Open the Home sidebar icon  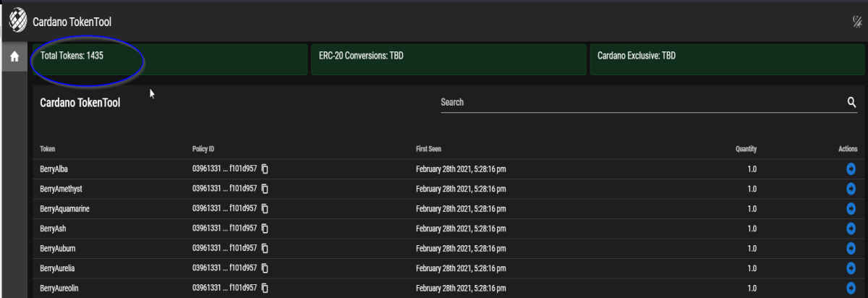coord(14,57)
